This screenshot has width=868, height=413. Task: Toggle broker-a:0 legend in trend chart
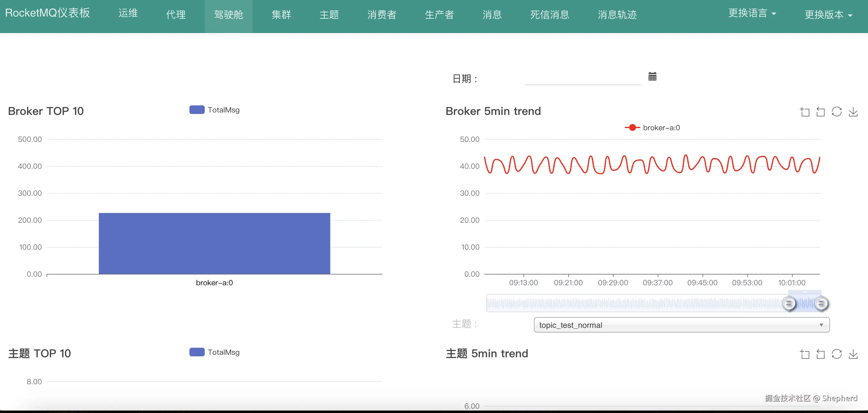tap(652, 128)
